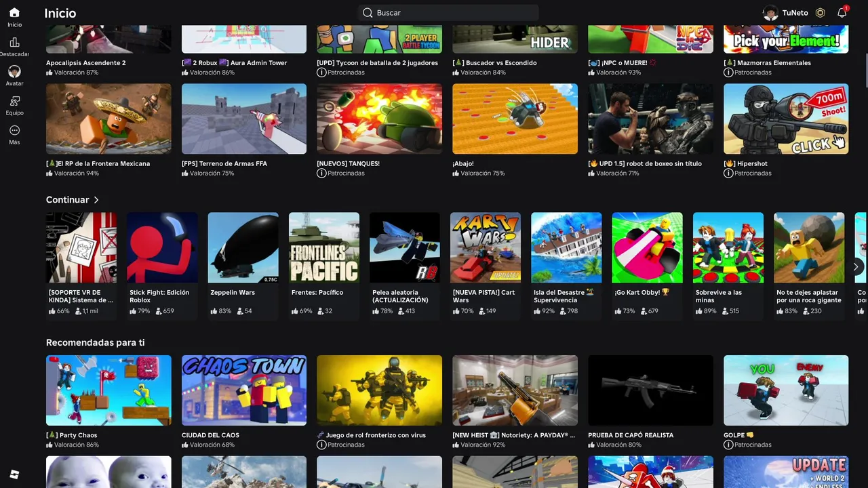Click thumbs-up icon under CIUDAD DEL CAOS
Viewport: 868px width, 488px height.
(185, 445)
